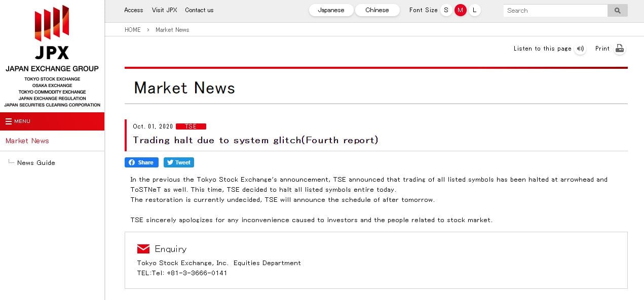644x300 pixels.
Task: Click the Listen to this page text
Action: click(x=542, y=49)
